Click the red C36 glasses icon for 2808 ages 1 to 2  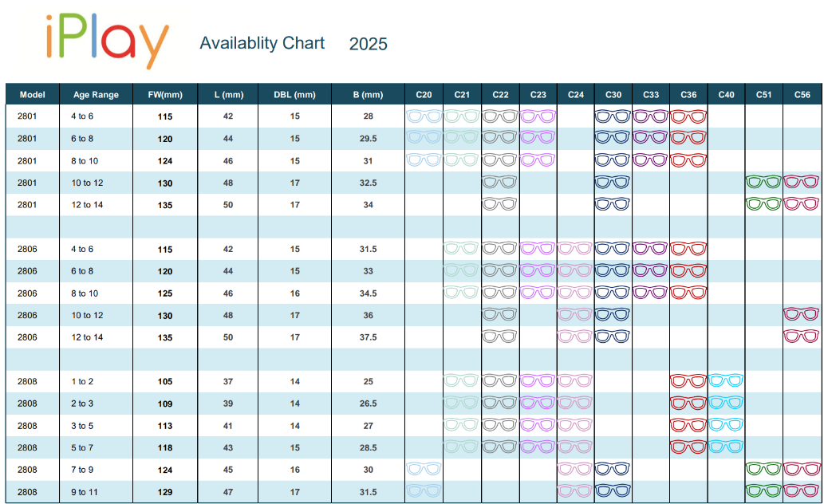click(688, 380)
